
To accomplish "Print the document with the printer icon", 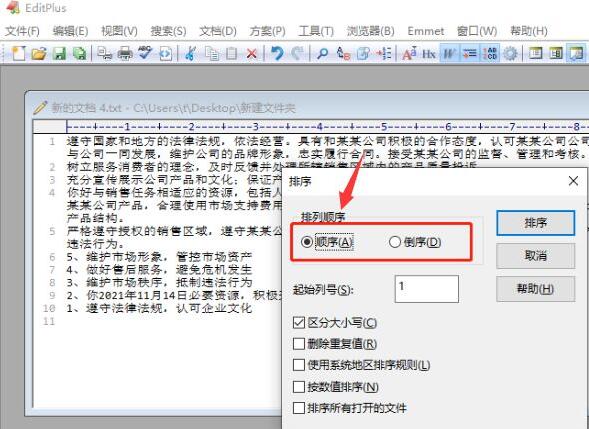I will [125, 54].
